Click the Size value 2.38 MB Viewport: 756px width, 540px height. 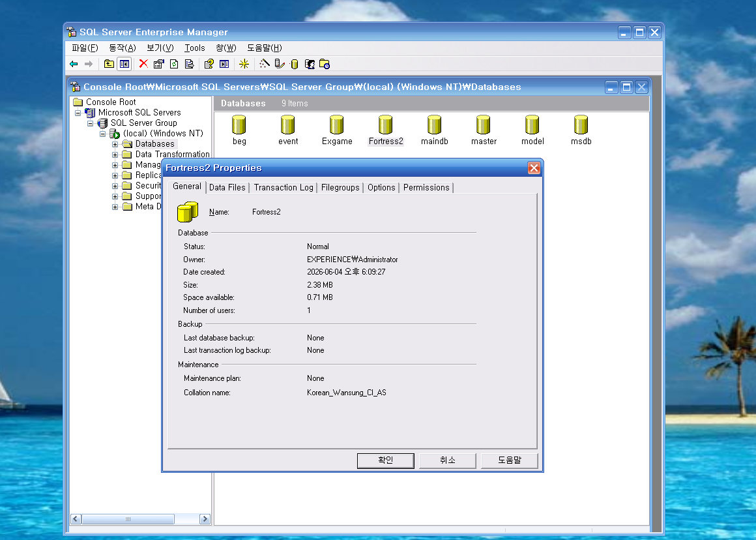pyautogui.click(x=320, y=285)
